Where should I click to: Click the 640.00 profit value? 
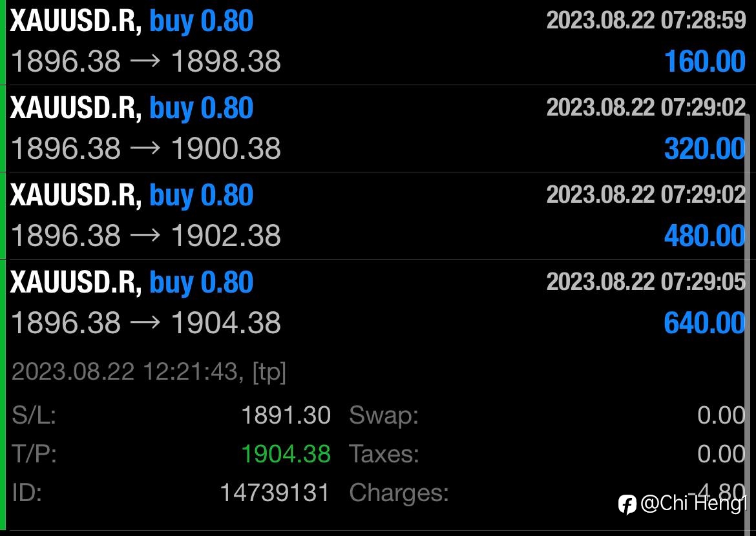[704, 323]
